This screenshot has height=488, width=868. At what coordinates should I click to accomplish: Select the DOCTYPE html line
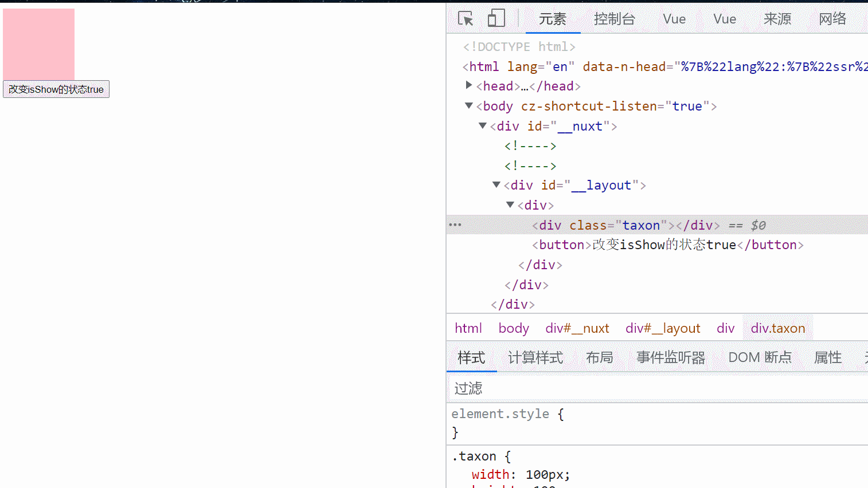(519, 47)
